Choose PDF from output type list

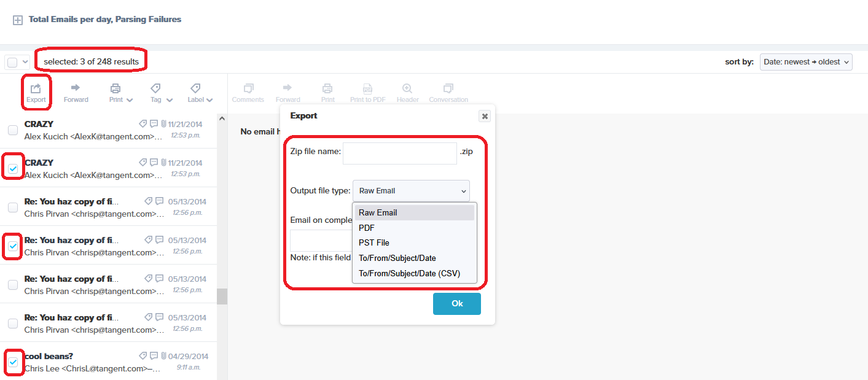point(367,228)
